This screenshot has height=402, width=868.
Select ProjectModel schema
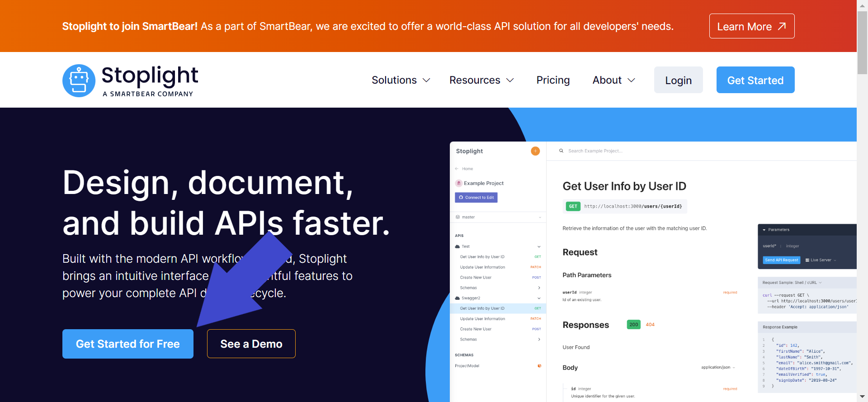[x=467, y=366]
